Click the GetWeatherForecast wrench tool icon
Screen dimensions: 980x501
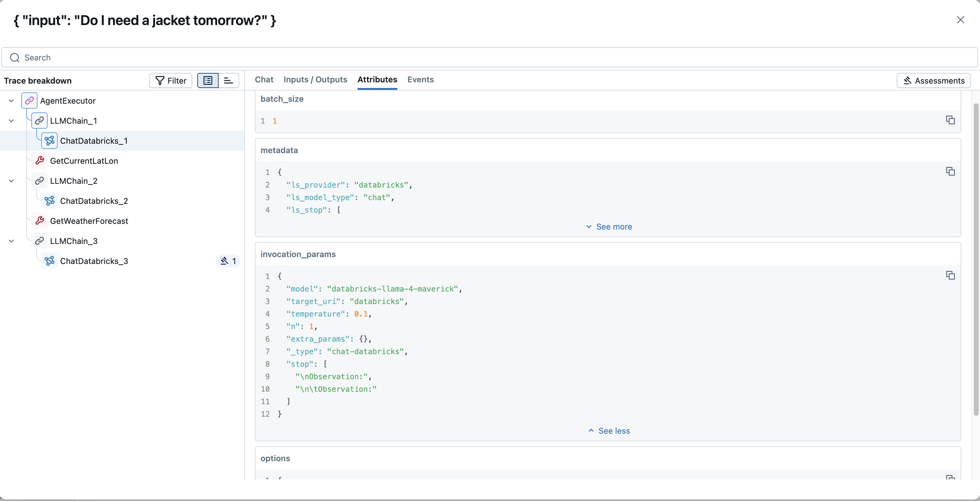coord(39,221)
